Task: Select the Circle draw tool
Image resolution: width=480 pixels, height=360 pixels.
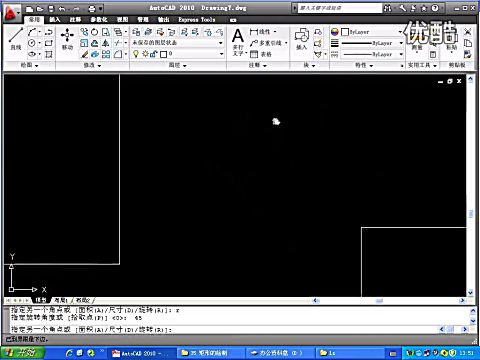Action: 32,43
